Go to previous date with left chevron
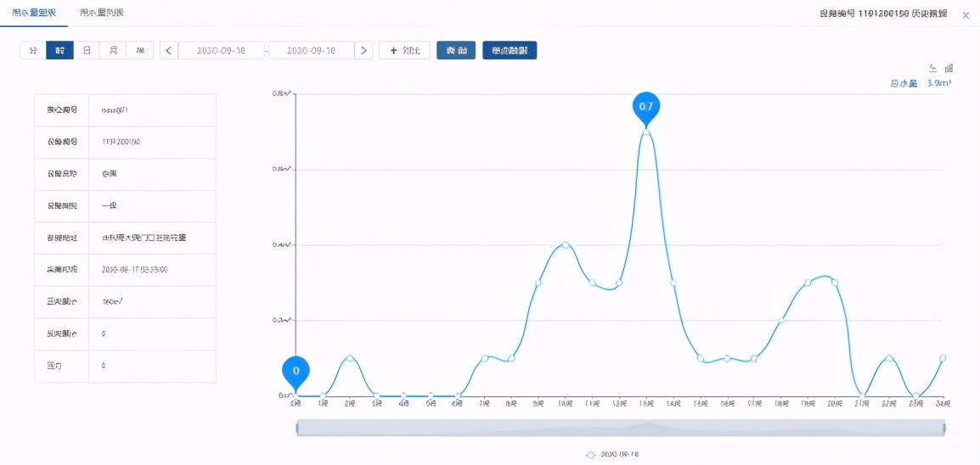This screenshot has height=465, width=980. (169, 51)
